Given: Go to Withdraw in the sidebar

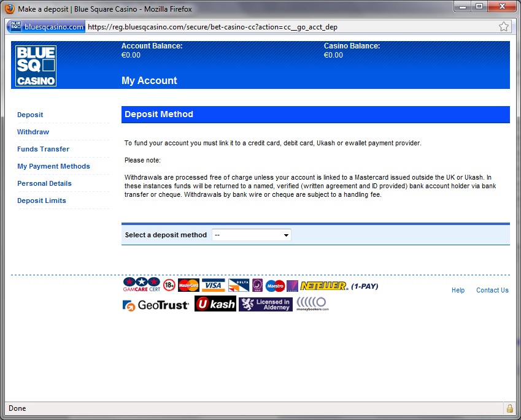Looking at the screenshot, I should click(x=33, y=132).
